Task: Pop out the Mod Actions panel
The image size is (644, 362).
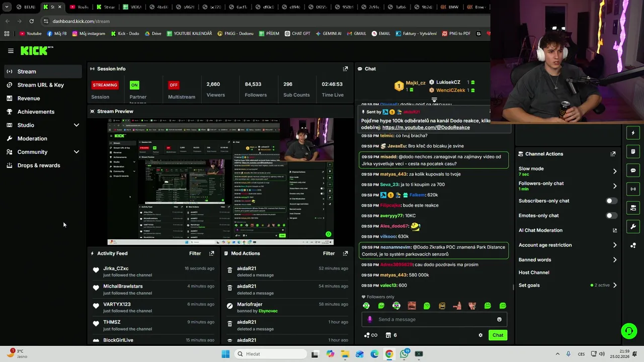Action: 345,253
